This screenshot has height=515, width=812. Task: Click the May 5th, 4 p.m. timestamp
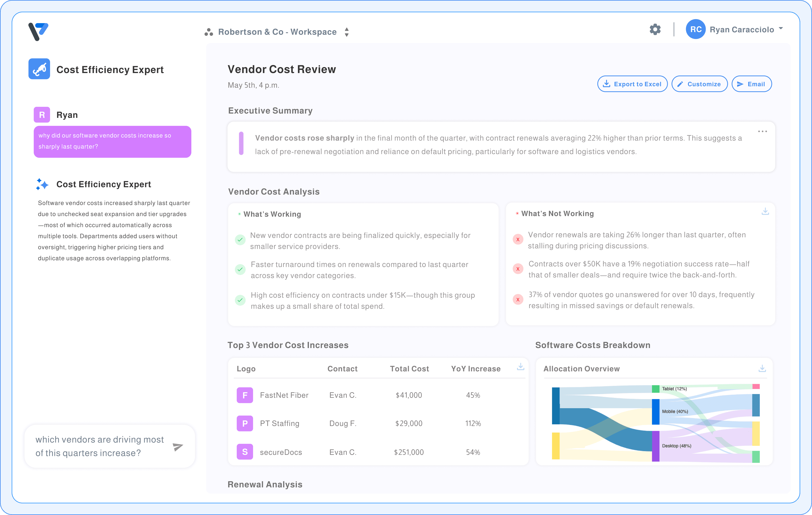click(x=253, y=85)
